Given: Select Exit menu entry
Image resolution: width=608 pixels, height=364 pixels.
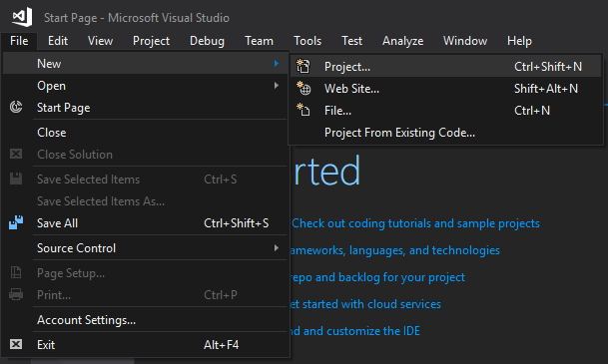Looking at the screenshot, I should pos(146,345).
